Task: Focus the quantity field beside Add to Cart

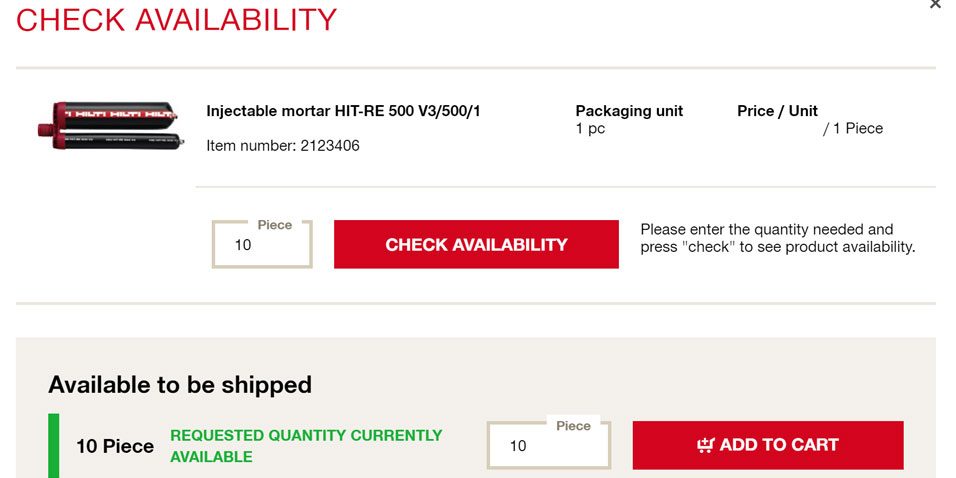Action: (547, 447)
